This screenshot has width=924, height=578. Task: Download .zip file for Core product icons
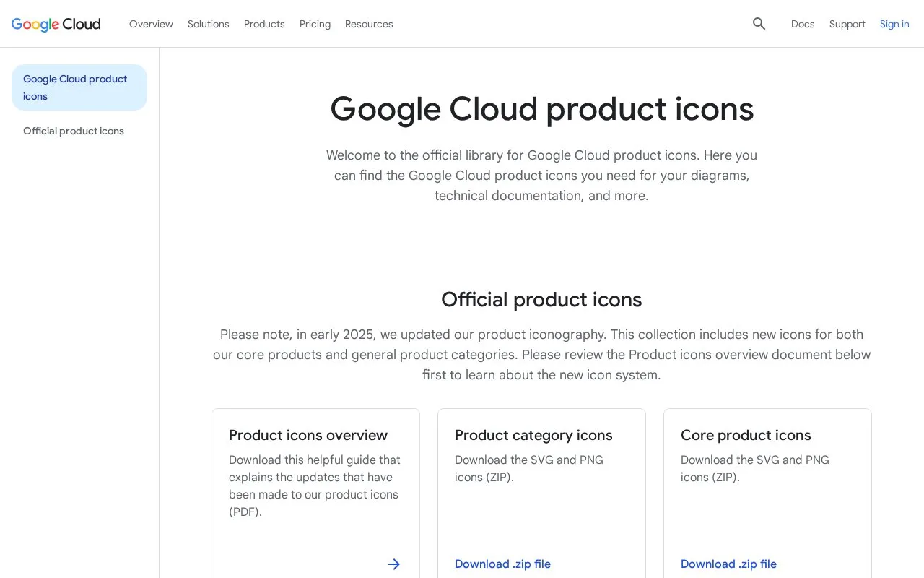[x=728, y=564]
